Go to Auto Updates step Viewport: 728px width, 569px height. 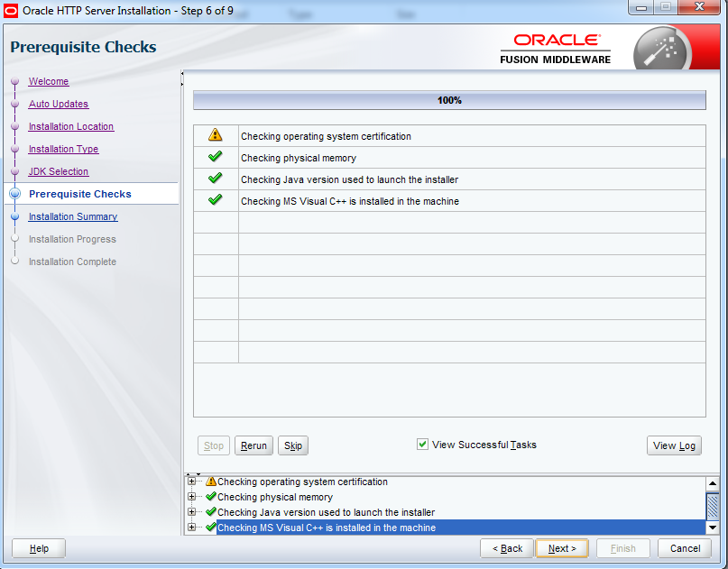coord(59,104)
